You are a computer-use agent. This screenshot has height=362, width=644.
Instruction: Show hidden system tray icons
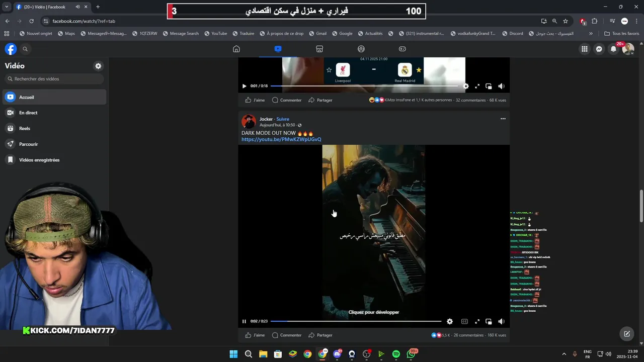[x=563, y=354]
